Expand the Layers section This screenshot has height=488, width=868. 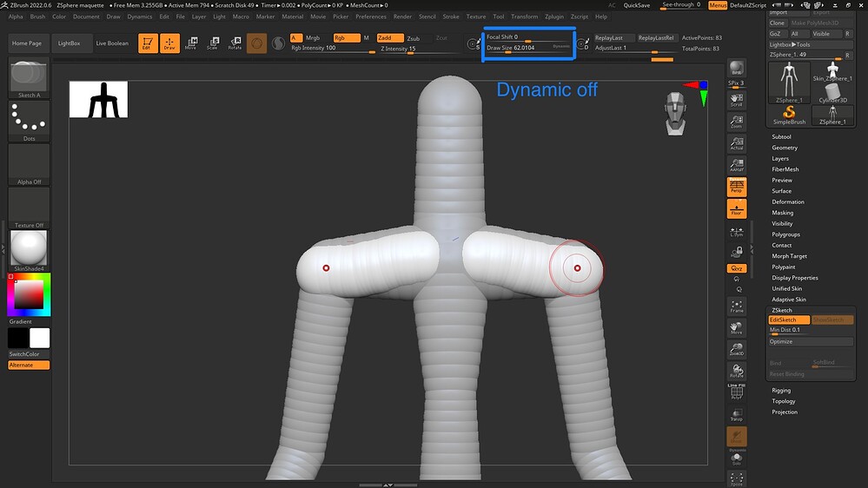(x=780, y=158)
